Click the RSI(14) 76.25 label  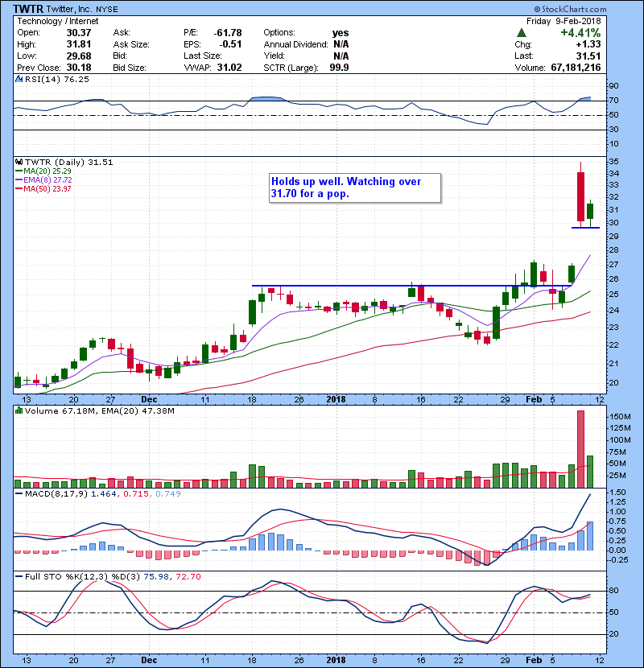pos(56,79)
